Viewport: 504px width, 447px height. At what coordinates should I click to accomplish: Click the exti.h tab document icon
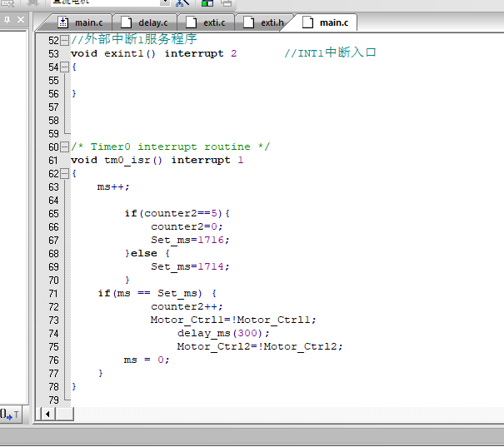(248, 22)
